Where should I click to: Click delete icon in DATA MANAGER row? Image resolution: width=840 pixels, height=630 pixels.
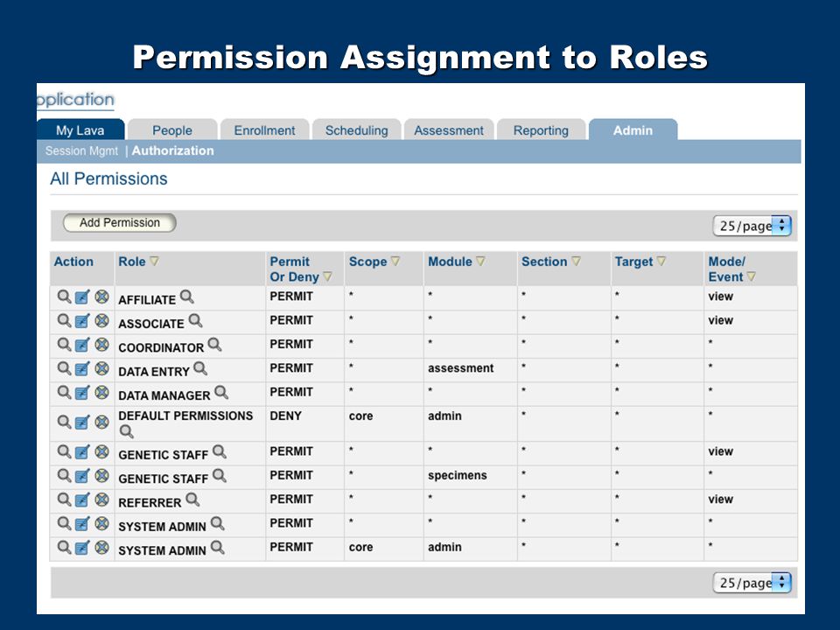101,392
